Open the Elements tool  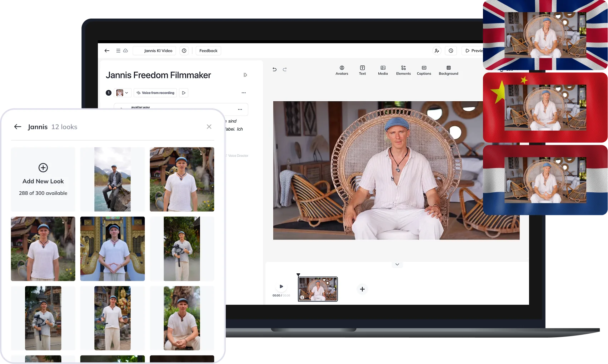403,70
